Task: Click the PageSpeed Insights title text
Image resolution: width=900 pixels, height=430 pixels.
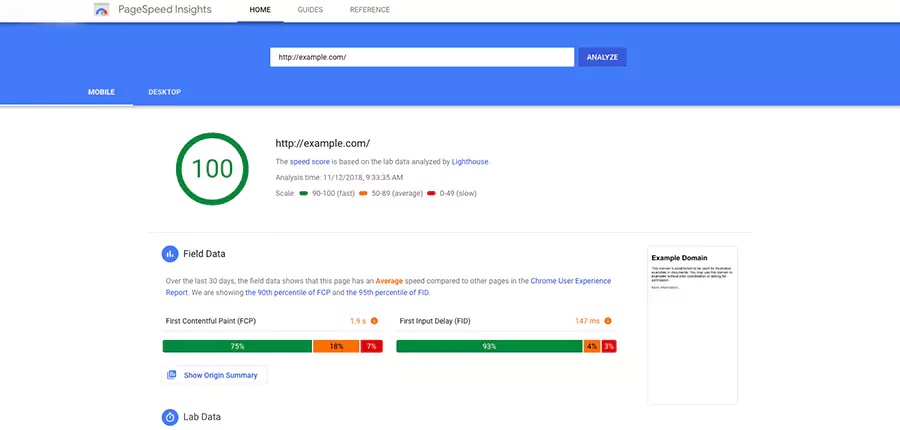Action: [x=165, y=10]
